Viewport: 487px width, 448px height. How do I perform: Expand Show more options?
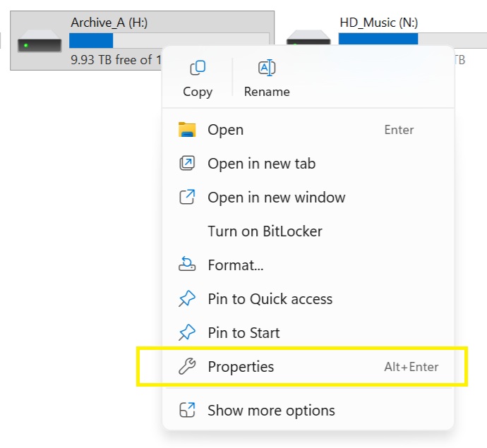[271, 411]
